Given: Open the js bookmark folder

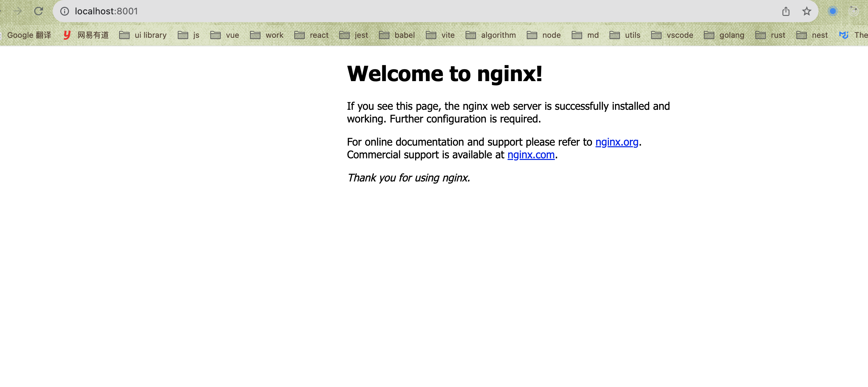Looking at the screenshot, I should click(189, 35).
